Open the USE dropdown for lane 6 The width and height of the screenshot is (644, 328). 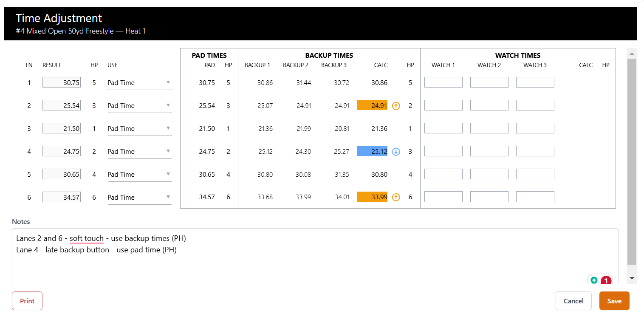click(x=140, y=198)
